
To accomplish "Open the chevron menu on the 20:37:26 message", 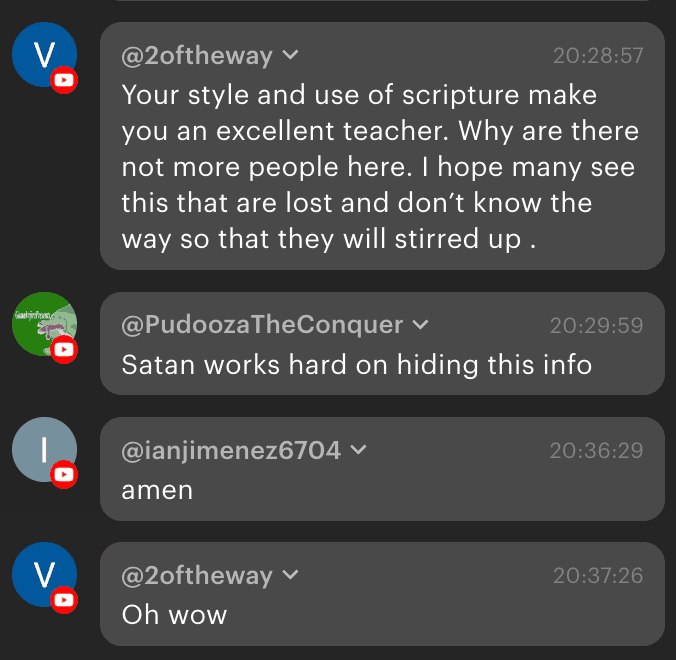I will point(290,576).
